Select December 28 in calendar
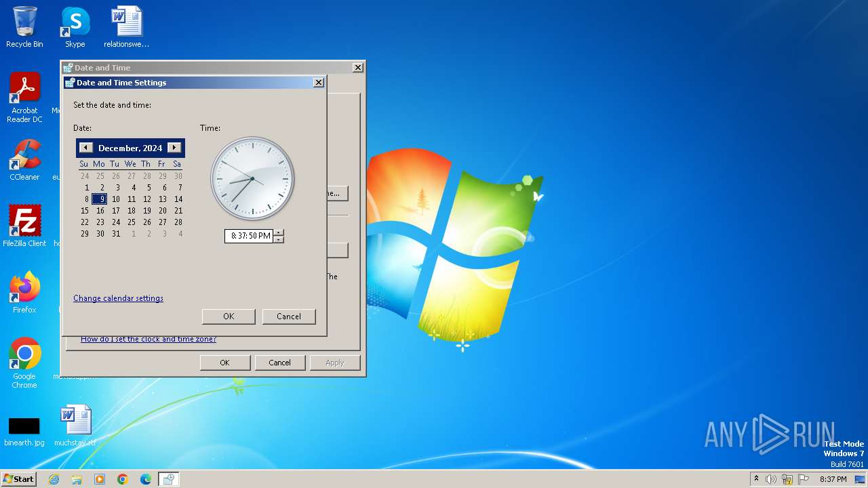This screenshot has width=868, height=488. pyautogui.click(x=178, y=222)
